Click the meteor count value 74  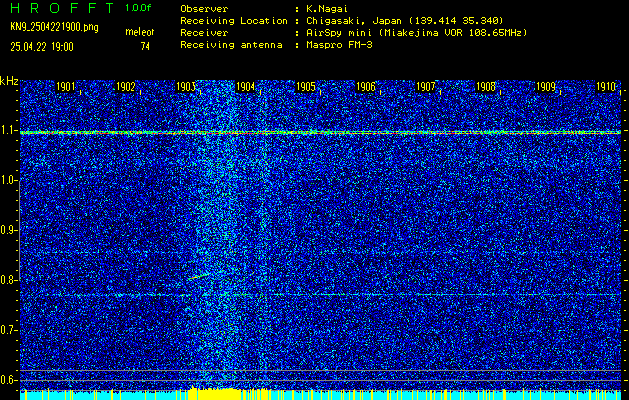[145, 47]
